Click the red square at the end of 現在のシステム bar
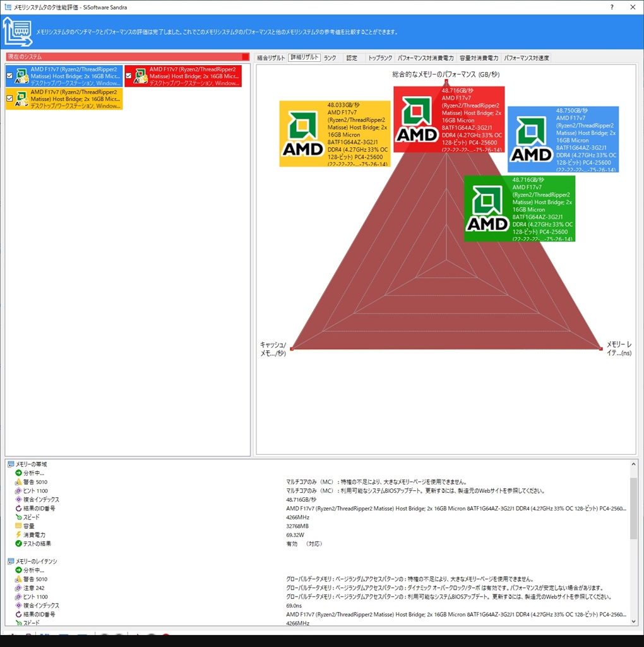This screenshot has width=644, height=647. [x=246, y=56]
